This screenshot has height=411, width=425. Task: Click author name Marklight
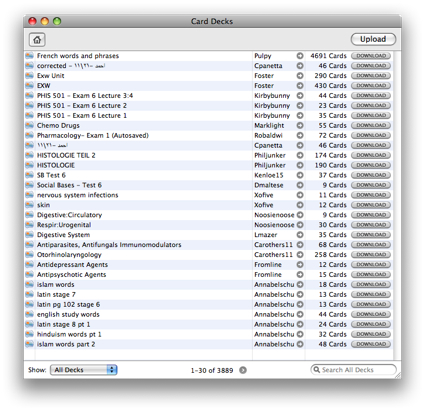(269, 126)
